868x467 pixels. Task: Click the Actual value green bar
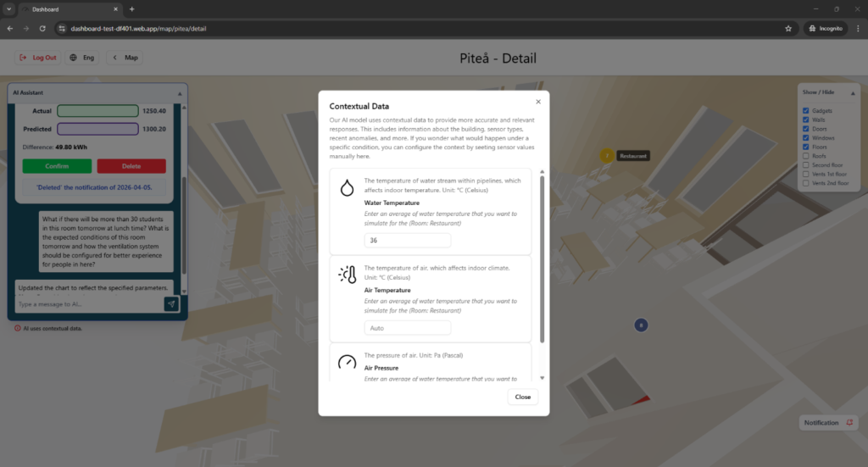click(97, 111)
